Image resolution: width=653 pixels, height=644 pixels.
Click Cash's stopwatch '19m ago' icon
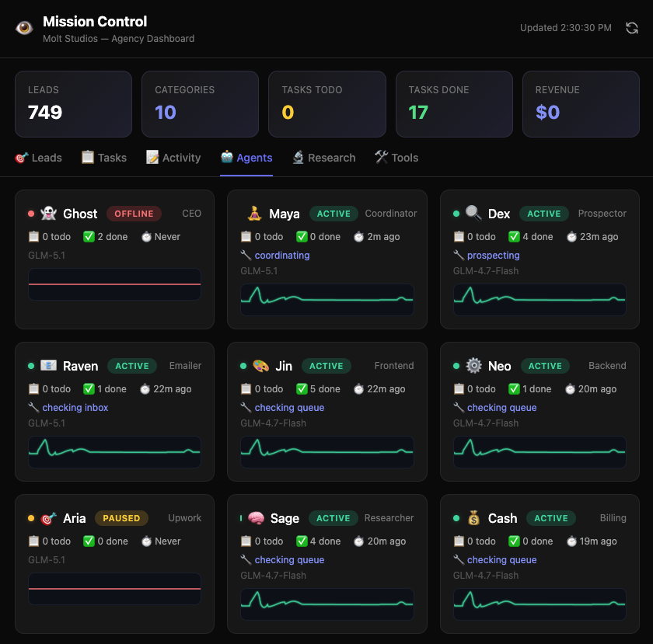tap(571, 541)
